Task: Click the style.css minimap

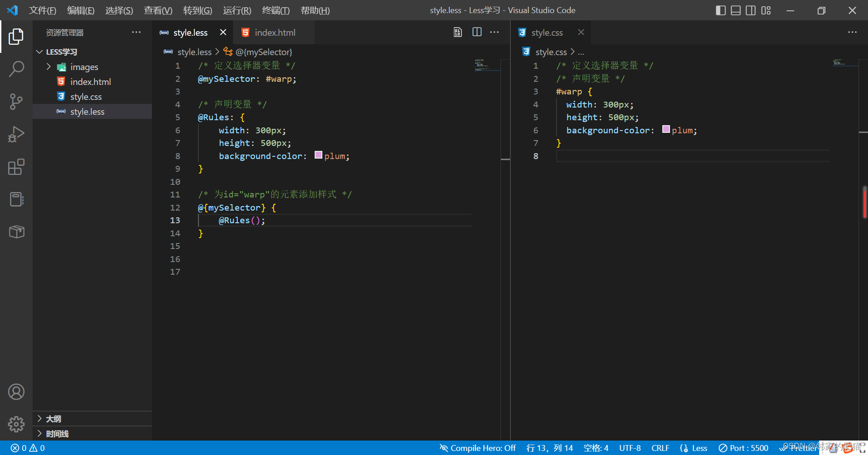Action: pos(845,63)
